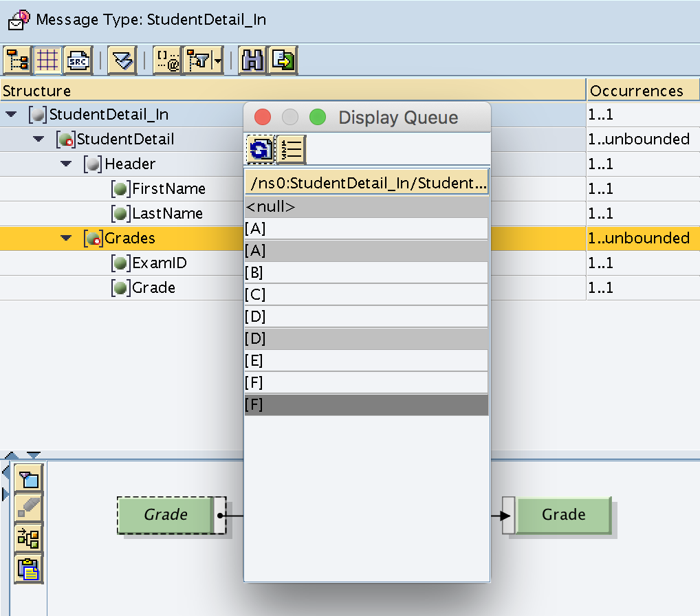The width and height of the screenshot is (700, 616).
Task: Click the queue path column header
Action: click(367, 183)
